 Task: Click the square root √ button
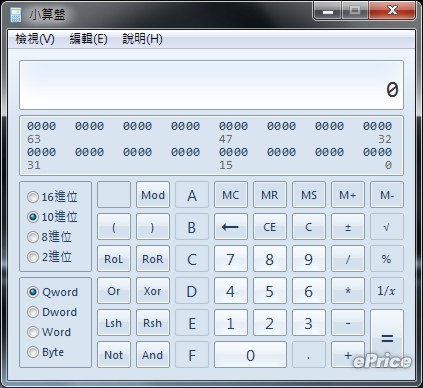387,227
